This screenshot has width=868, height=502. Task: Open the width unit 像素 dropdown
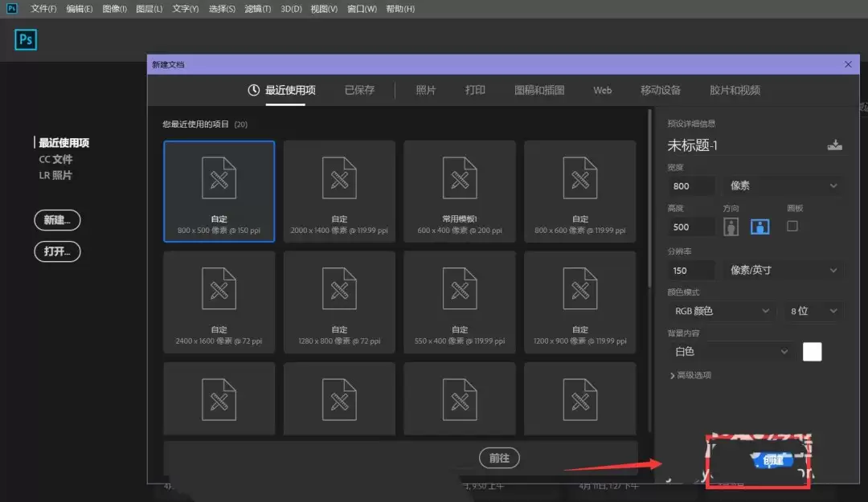(x=782, y=186)
